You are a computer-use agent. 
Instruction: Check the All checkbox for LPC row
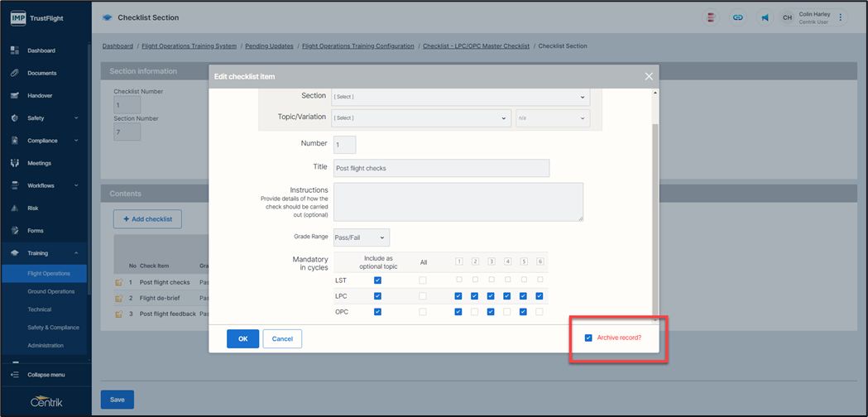pos(423,296)
